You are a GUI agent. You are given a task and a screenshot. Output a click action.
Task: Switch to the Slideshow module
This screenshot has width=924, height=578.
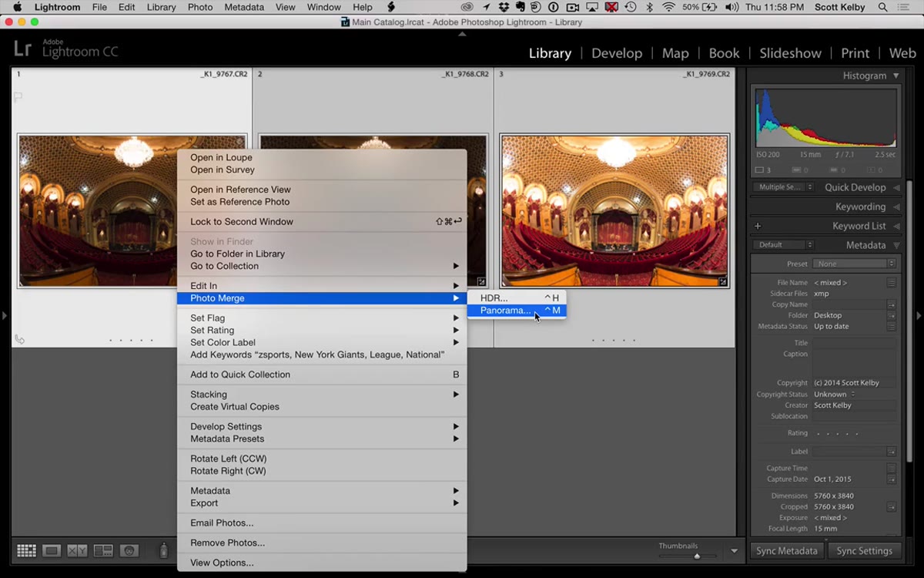point(790,53)
